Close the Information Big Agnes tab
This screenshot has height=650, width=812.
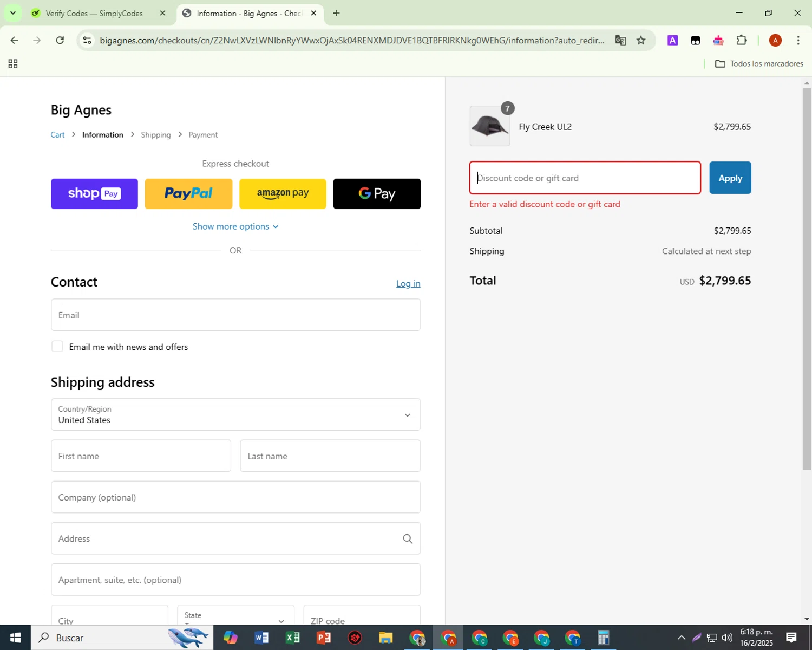click(313, 13)
